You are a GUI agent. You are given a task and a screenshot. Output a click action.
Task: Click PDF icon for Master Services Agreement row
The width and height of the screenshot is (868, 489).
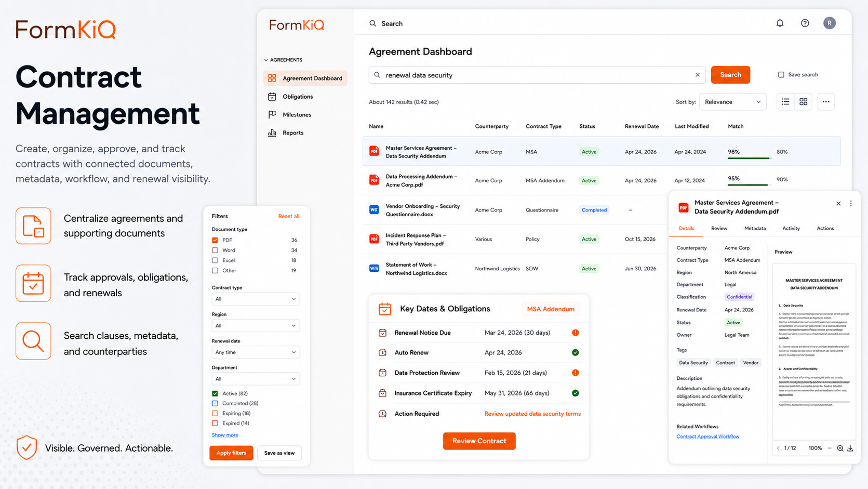(374, 151)
